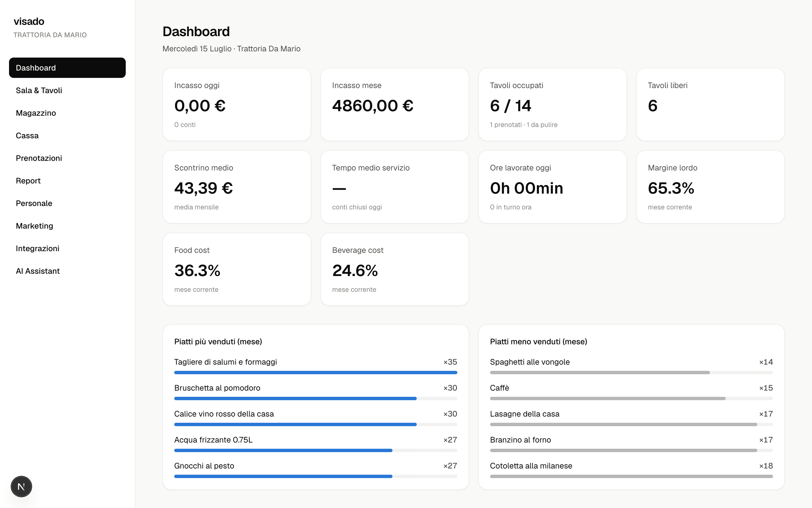Viewport: 812px width, 508px height.
Task: Click the Caffè row label
Action: point(500,388)
